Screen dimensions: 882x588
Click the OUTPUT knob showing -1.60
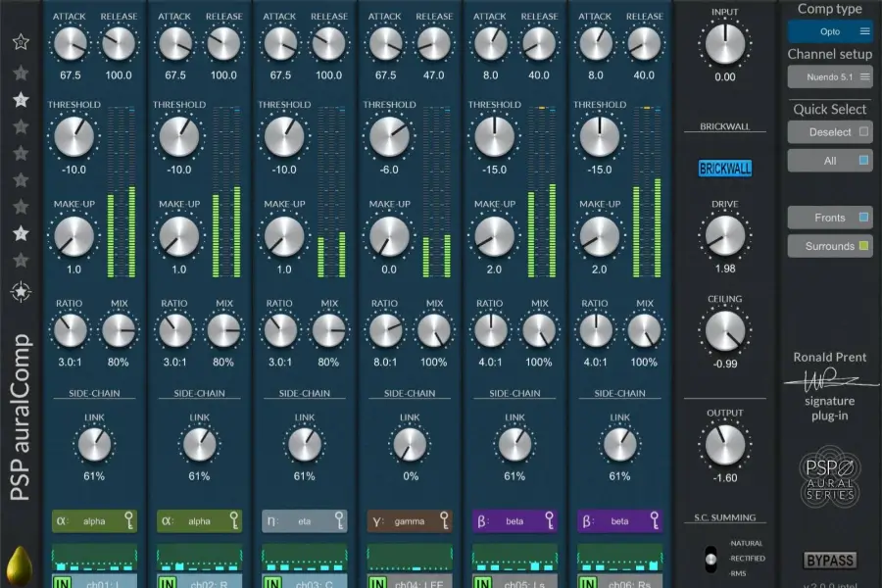[725, 445]
